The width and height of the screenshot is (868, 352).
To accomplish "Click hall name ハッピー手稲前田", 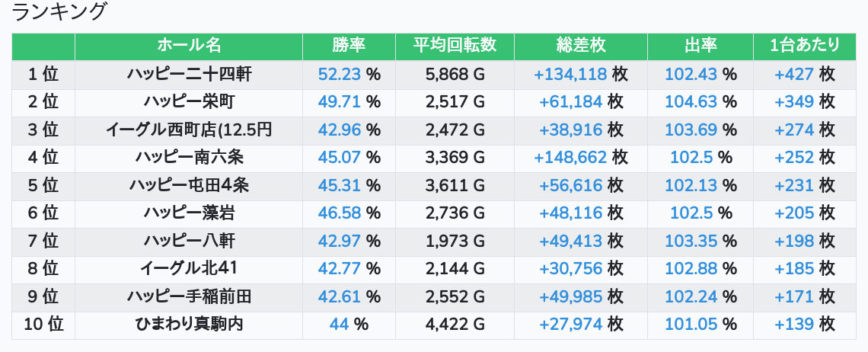I will 189,297.
